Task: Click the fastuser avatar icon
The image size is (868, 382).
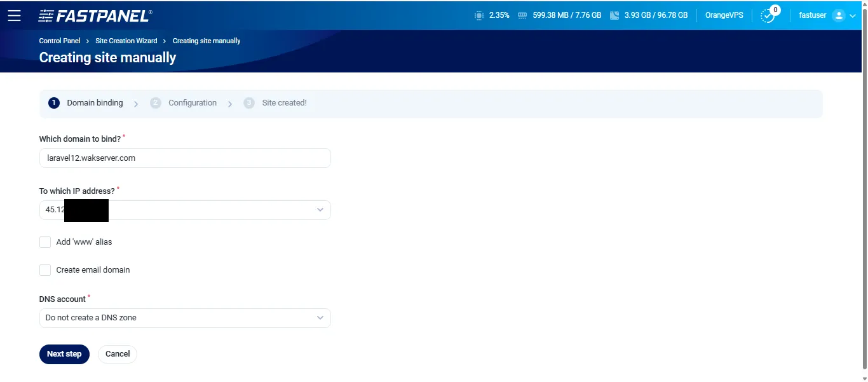Action: (839, 16)
